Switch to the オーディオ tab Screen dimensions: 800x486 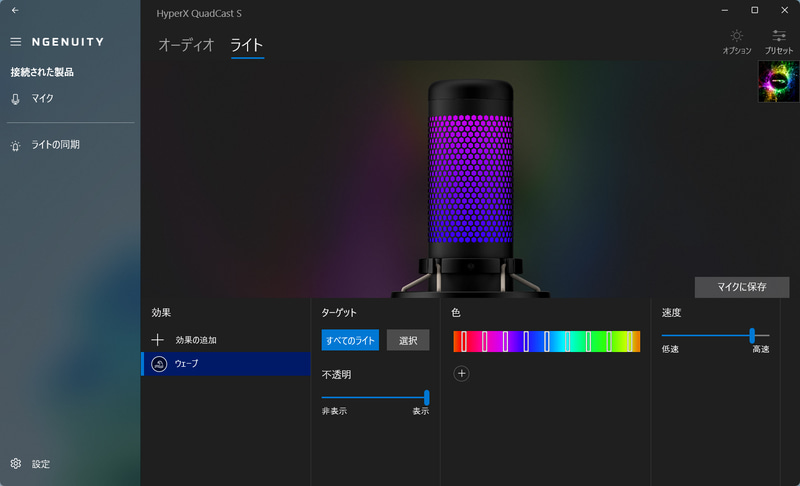pos(186,45)
